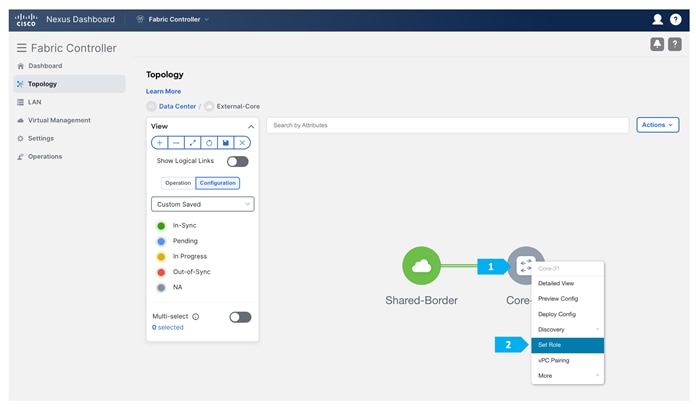Click the Fabric Controller service icon

140,19
